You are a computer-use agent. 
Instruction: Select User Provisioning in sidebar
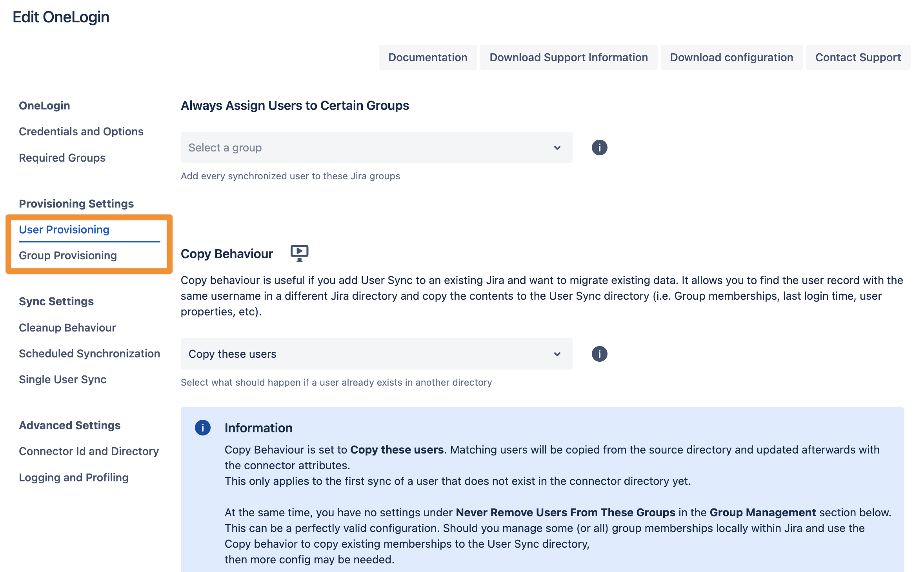(64, 230)
